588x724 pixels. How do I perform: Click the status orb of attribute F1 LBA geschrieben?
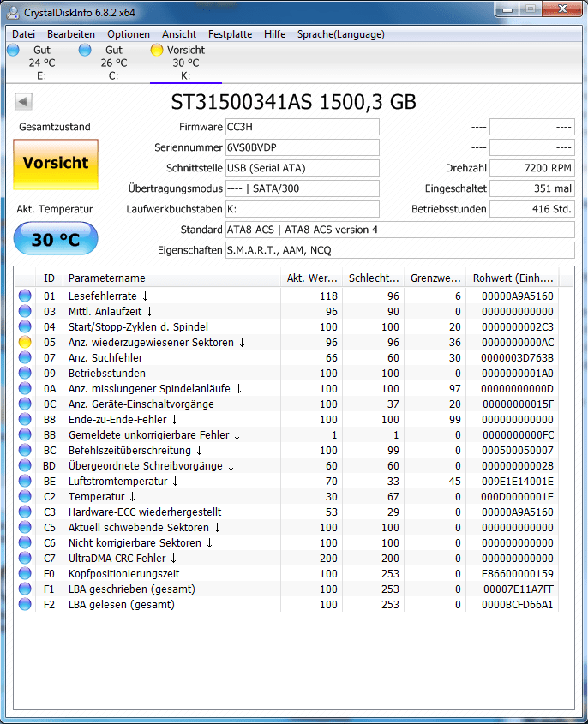point(25,589)
